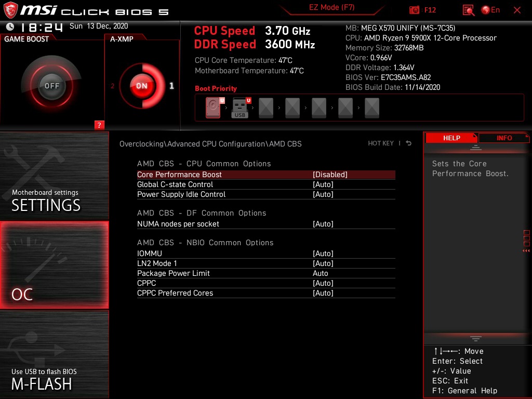
Task: Toggle the GAME BOOST knob currently OFF
Action: coord(51,86)
